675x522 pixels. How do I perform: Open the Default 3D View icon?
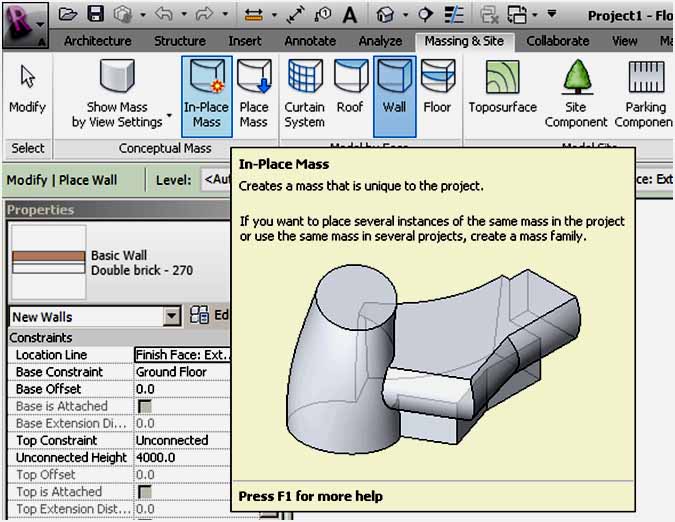385,15
